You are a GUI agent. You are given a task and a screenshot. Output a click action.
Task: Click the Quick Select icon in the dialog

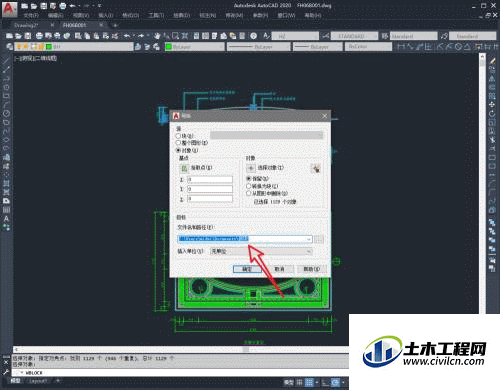pos(315,168)
